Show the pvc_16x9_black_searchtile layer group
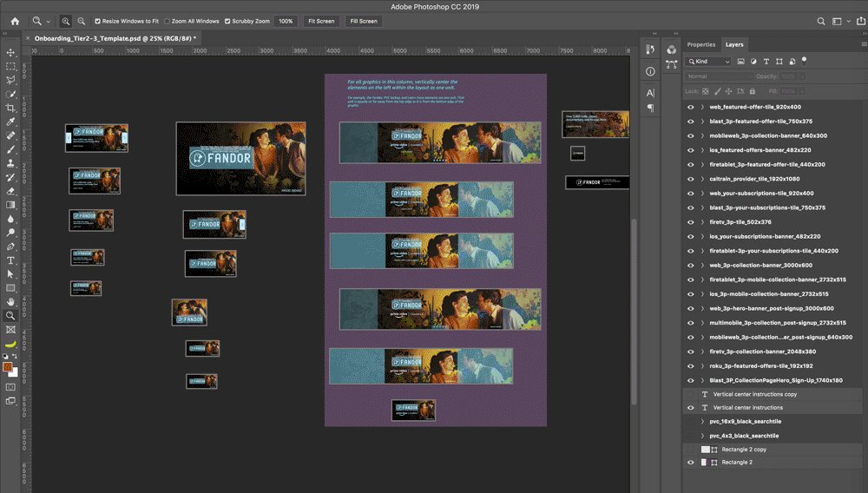The height and width of the screenshot is (493, 868). [690, 421]
